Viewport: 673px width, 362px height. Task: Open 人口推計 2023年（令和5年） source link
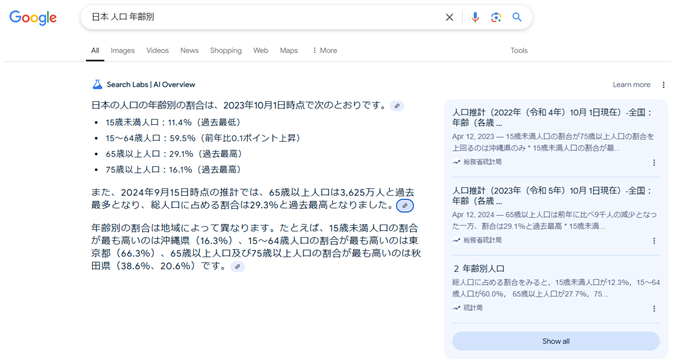pos(552,196)
